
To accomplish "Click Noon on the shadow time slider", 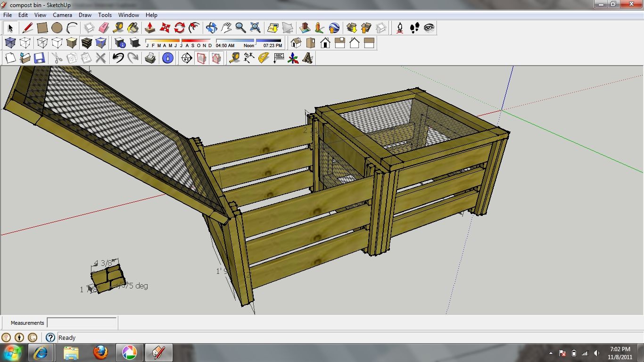I will tap(248, 45).
